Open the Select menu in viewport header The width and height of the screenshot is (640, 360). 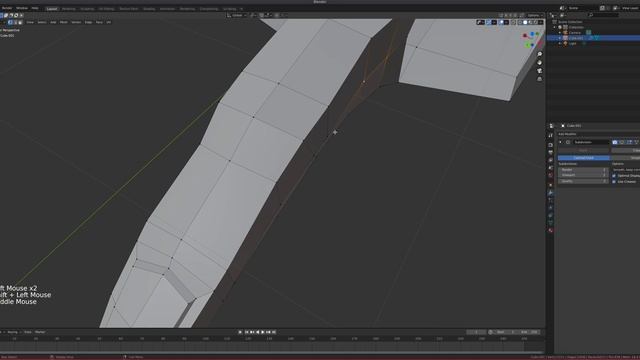42,22
